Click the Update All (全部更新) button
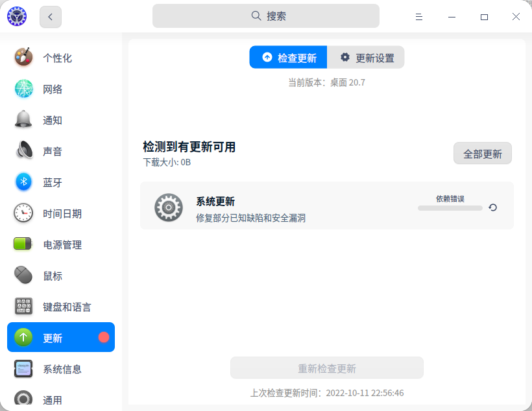Viewport: 532px width, 411px height. coord(482,153)
